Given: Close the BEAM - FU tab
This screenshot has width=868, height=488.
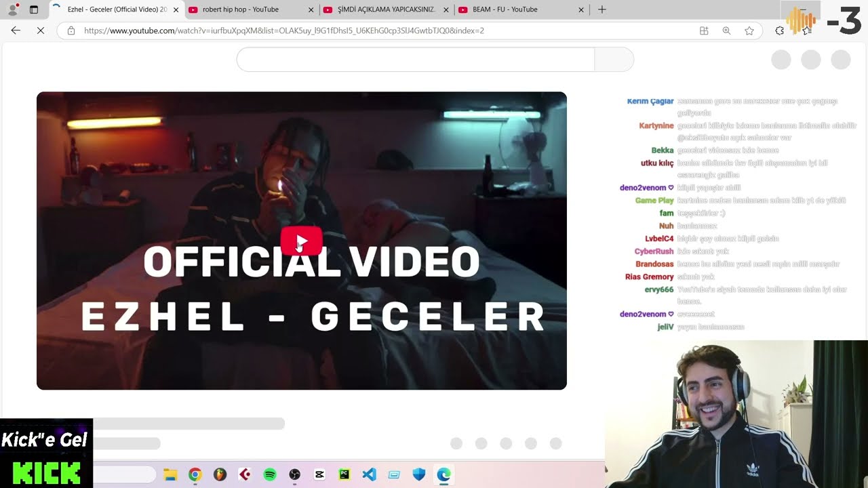Looking at the screenshot, I should [x=581, y=9].
